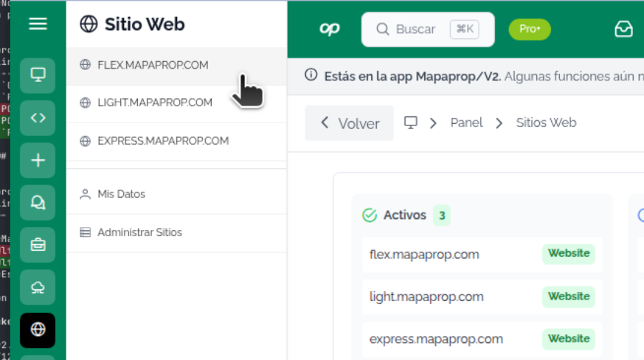Click the list icon beside Administrar Sitios
Image resolution: width=644 pixels, height=360 pixels.
[x=85, y=232]
